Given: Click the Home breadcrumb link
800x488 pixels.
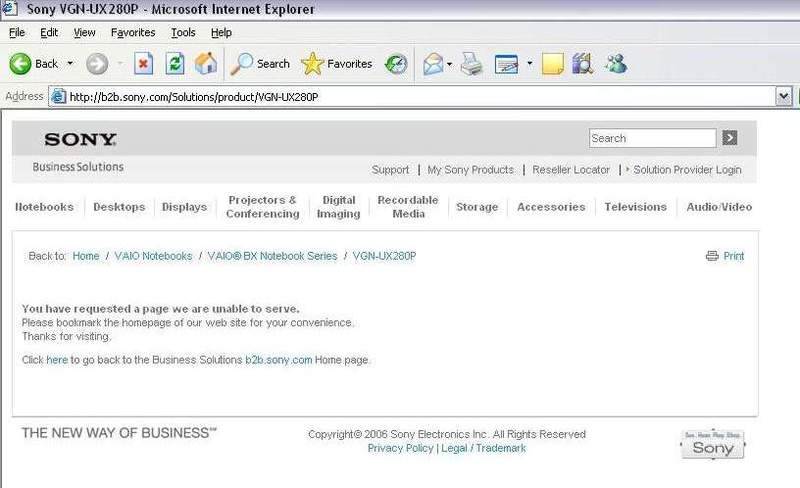Looking at the screenshot, I should click(x=86, y=256).
